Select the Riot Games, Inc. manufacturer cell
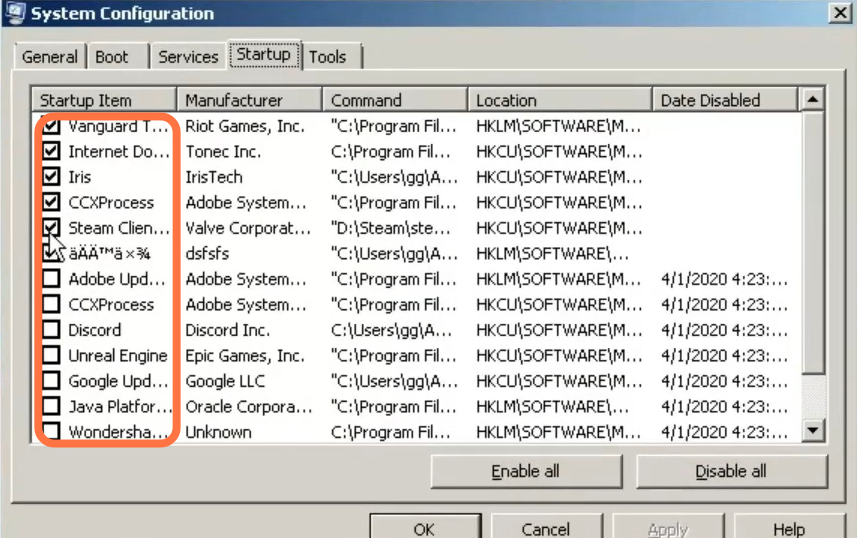Screen dimensions: 857x538 [245, 126]
